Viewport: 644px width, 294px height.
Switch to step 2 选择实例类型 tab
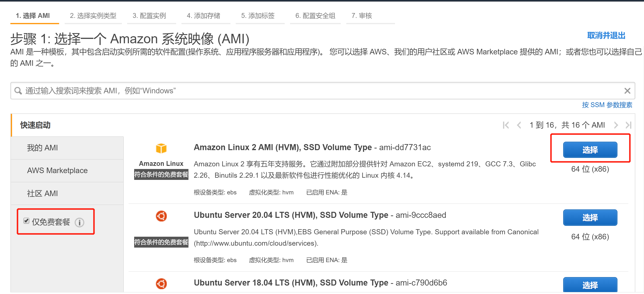click(93, 16)
